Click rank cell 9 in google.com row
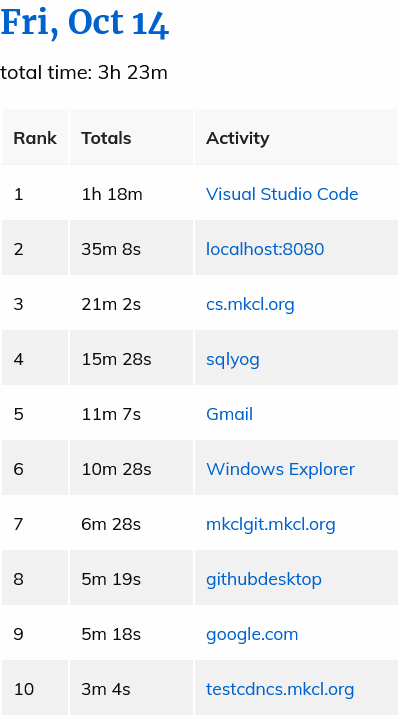398x718 pixels. (x=35, y=632)
